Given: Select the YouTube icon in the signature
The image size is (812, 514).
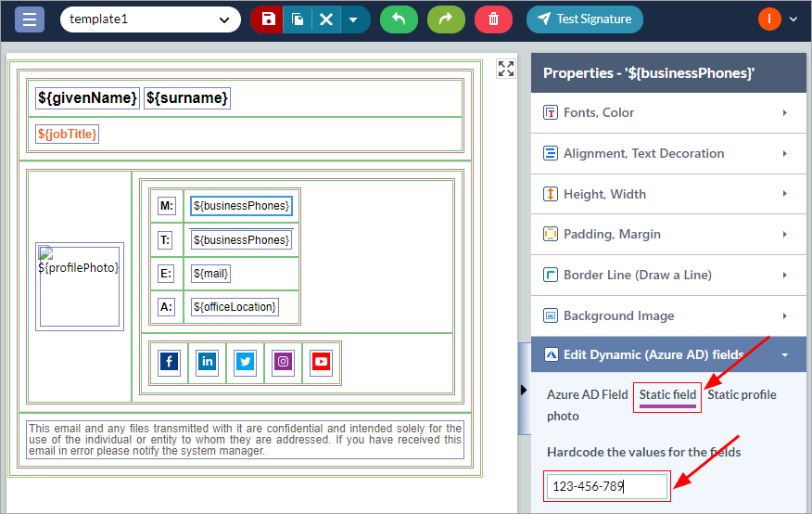Looking at the screenshot, I should (x=321, y=362).
